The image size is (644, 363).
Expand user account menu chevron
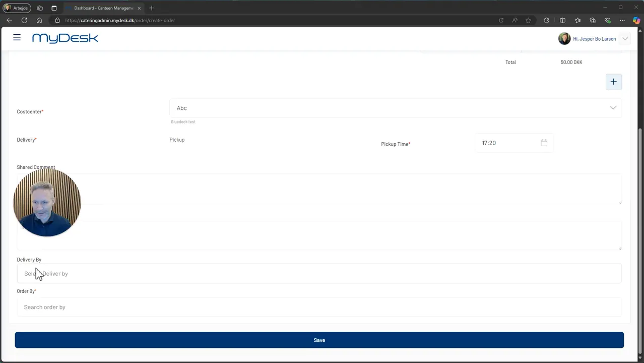pyautogui.click(x=625, y=39)
